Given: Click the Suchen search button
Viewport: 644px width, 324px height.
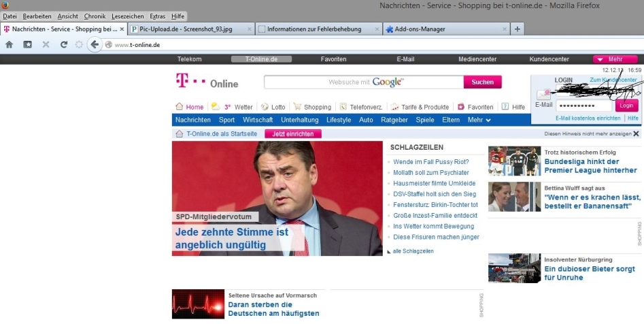Looking at the screenshot, I should click(483, 82).
